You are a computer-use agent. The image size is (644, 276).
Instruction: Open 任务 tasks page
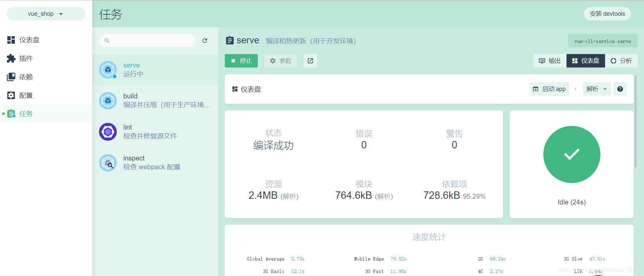[46, 114]
